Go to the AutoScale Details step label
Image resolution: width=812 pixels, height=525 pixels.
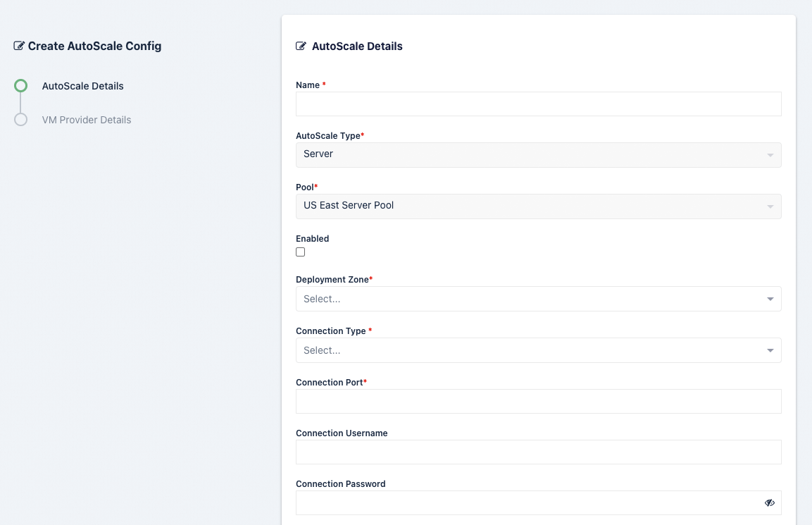coord(82,86)
